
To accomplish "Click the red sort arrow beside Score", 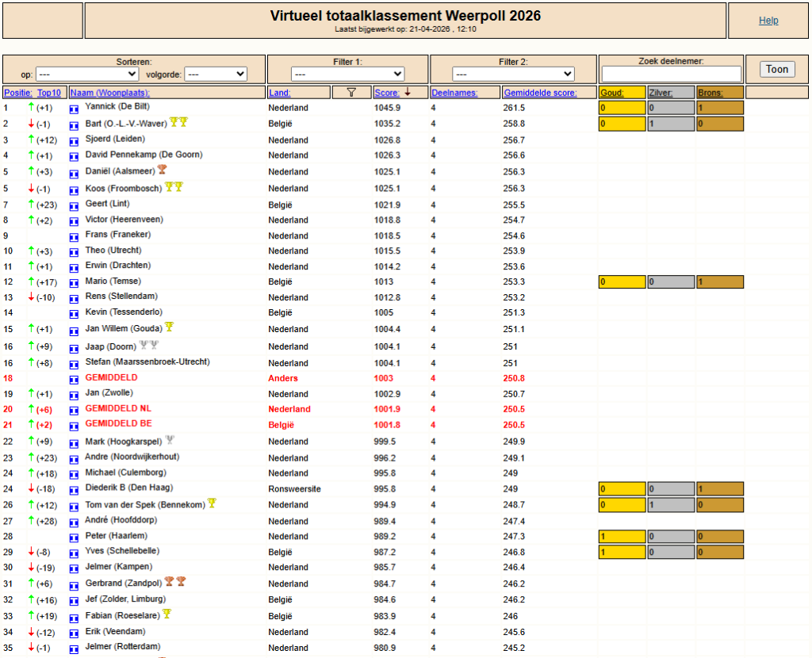I will pos(408,93).
